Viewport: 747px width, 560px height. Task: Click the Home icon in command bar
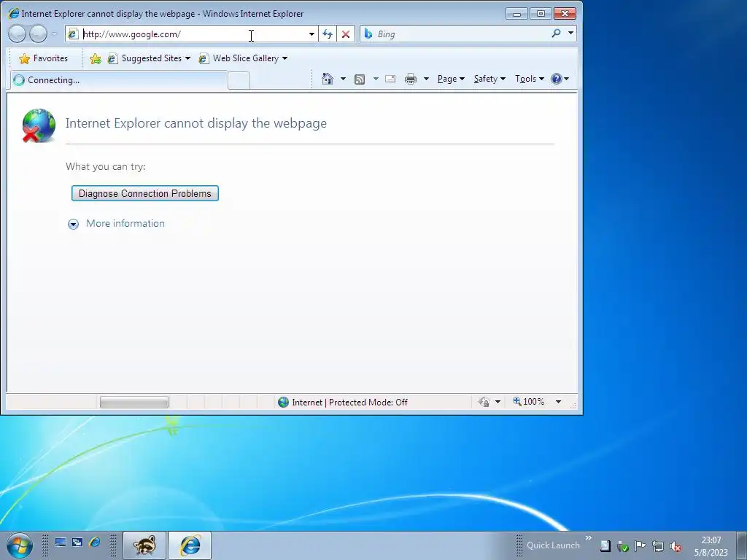click(328, 79)
